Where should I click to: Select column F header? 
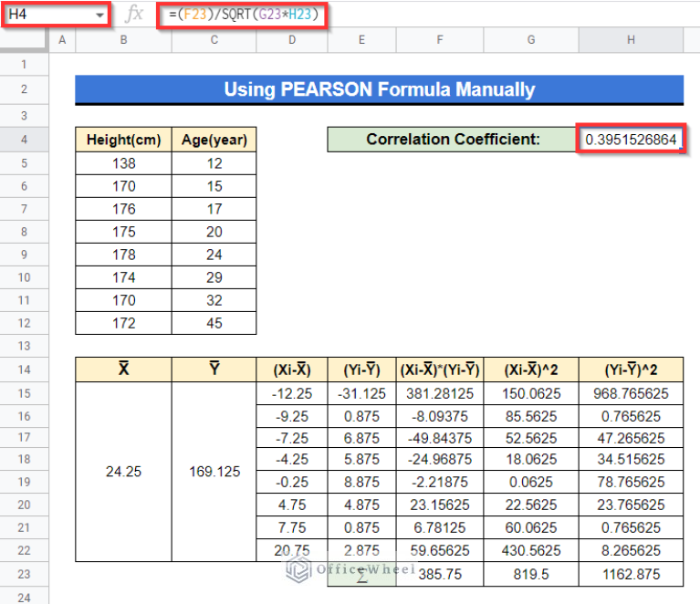(440, 40)
